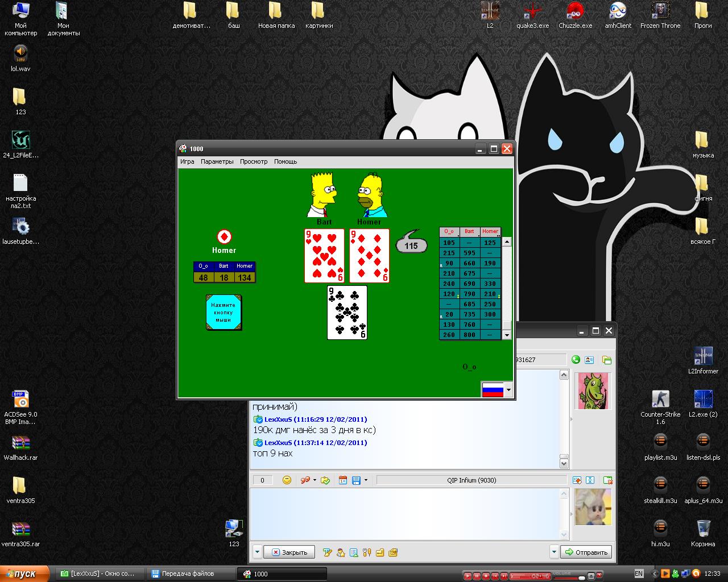This screenshot has width=728, height=582.
Task: Click the red-cross icon at QIP toolbar's right end
Action: pyautogui.click(x=607, y=480)
